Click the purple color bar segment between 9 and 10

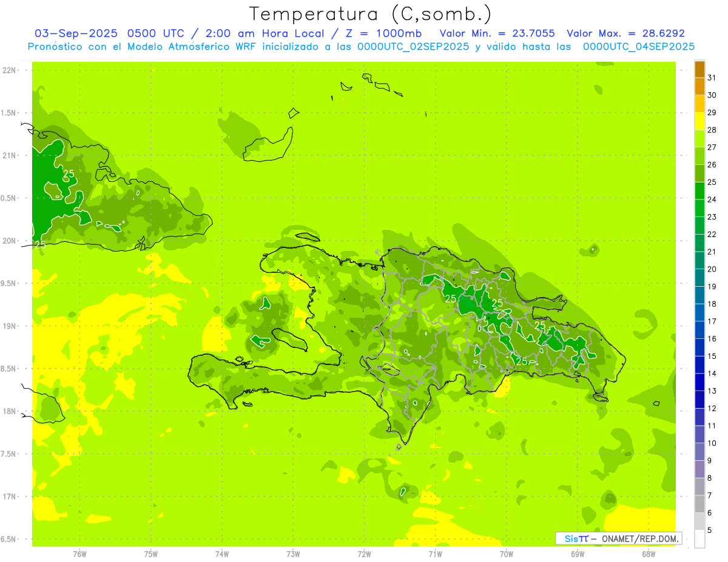click(x=699, y=452)
